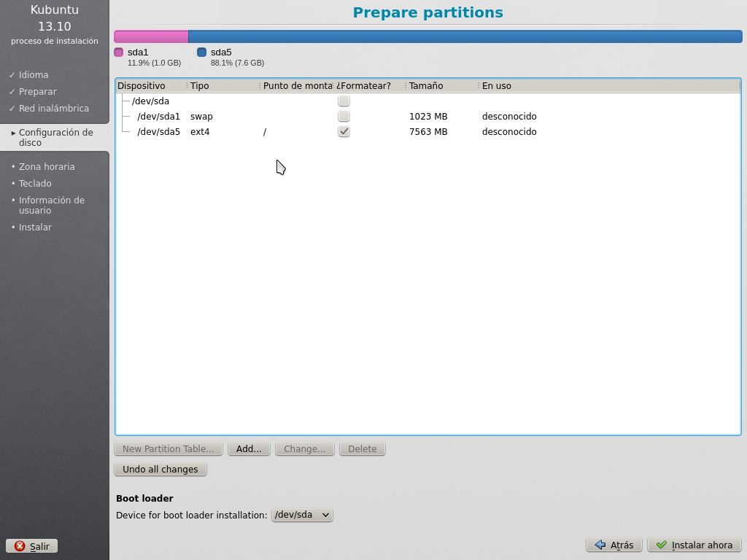Select the /dev/sda1 swap partition row

159,117
